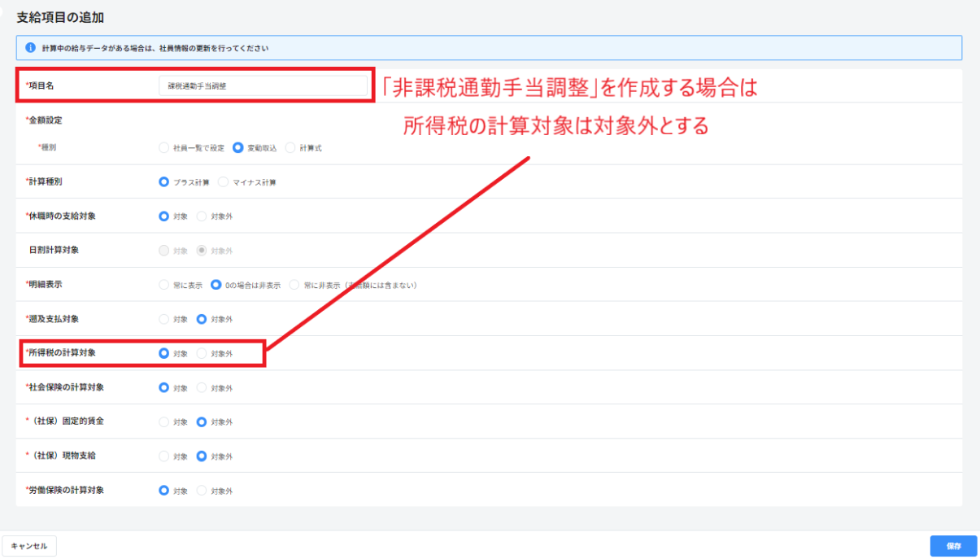Select マイナス計算 for 計算種別
This screenshot has width=980, height=559.
coord(223,182)
